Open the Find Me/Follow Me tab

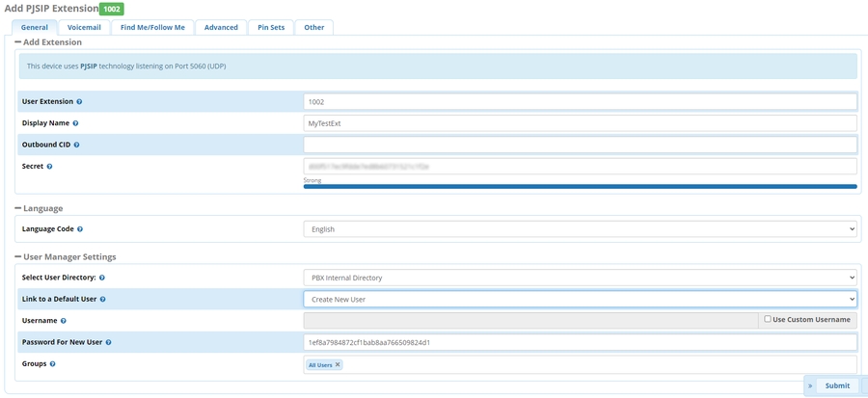click(152, 28)
